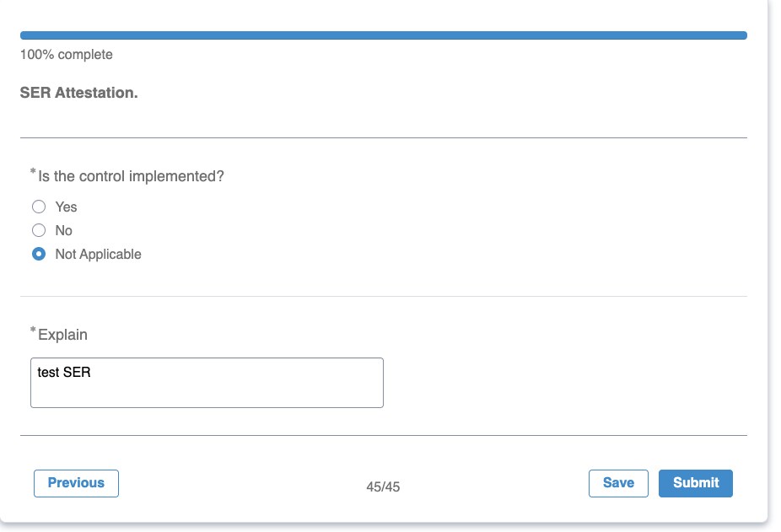Focus the Explain text box
Screen dimensions: 781x532
(207, 383)
